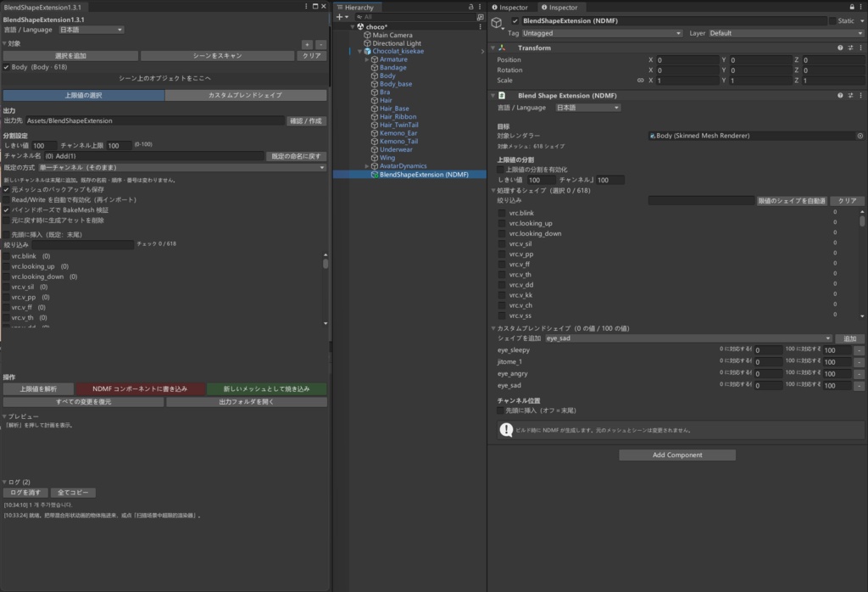Switch to 上限値の選択 tab
The height and width of the screenshot is (592, 868).
tap(84, 95)
